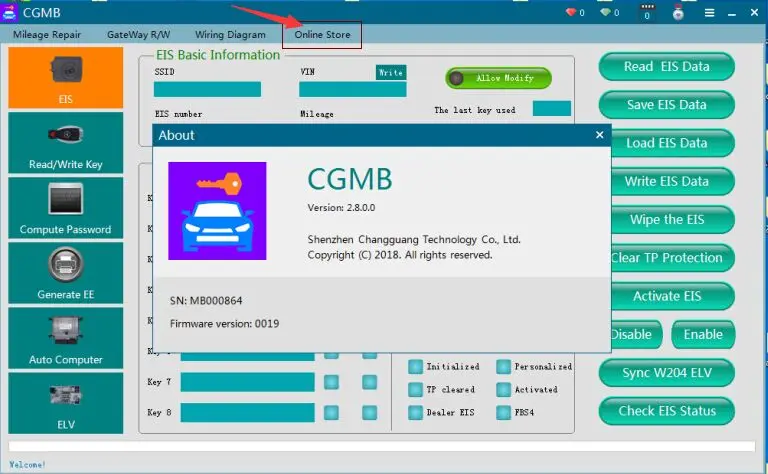Click the Welcome! status bar text

27,465
